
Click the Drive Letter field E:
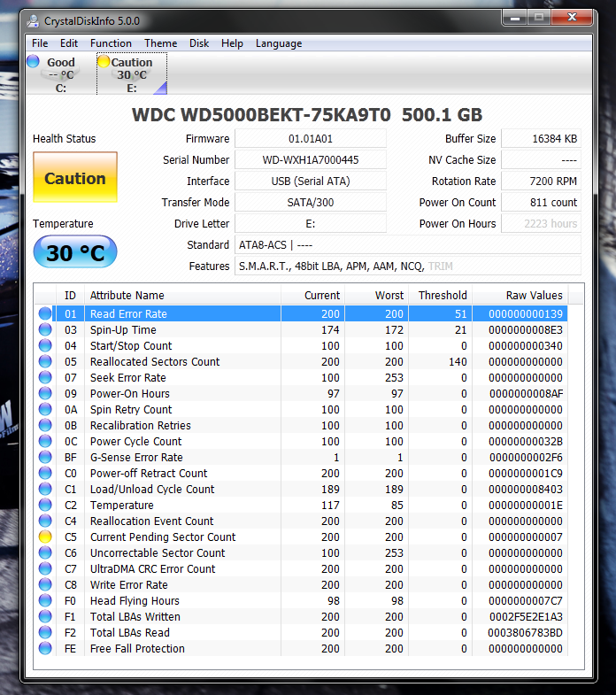311,224
